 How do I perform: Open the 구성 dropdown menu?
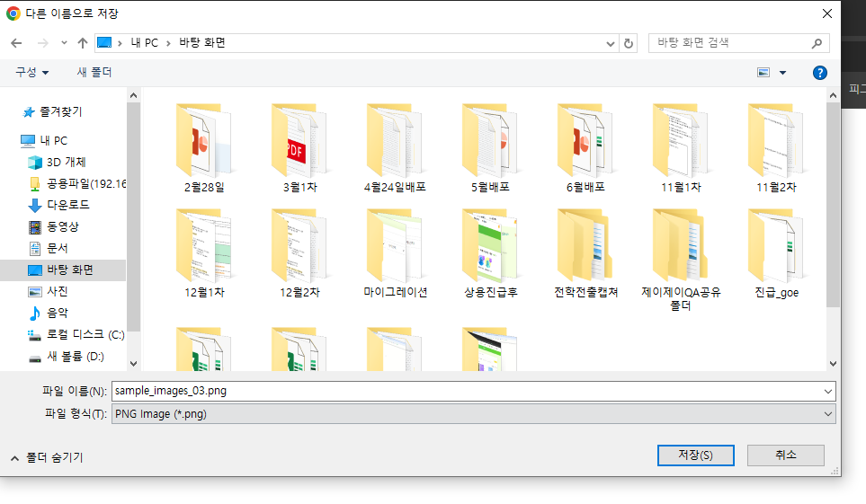pyautogui.click(x=32, y=72)
